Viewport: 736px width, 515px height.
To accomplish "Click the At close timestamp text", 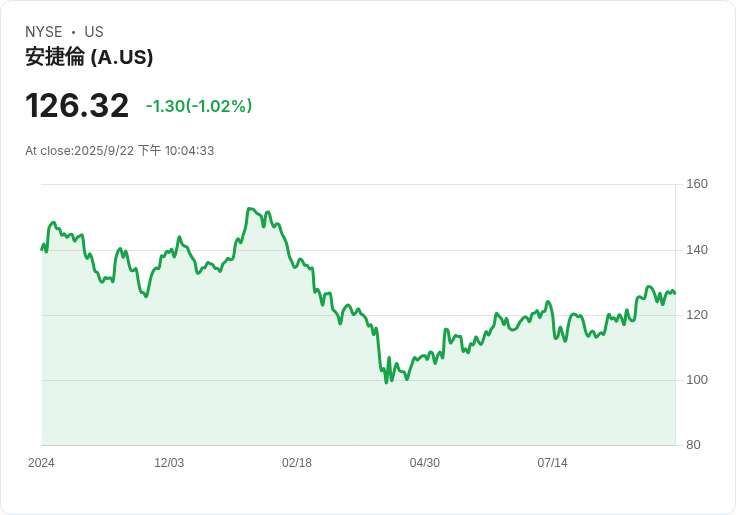I will coord(120,151).
